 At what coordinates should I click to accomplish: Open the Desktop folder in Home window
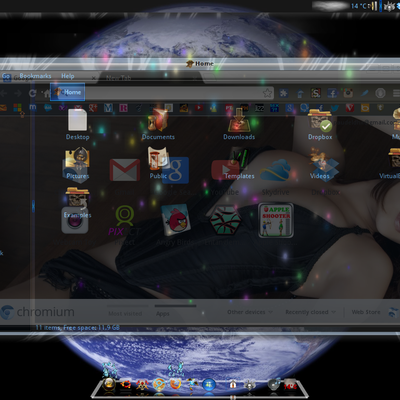[x=78, y=124]
